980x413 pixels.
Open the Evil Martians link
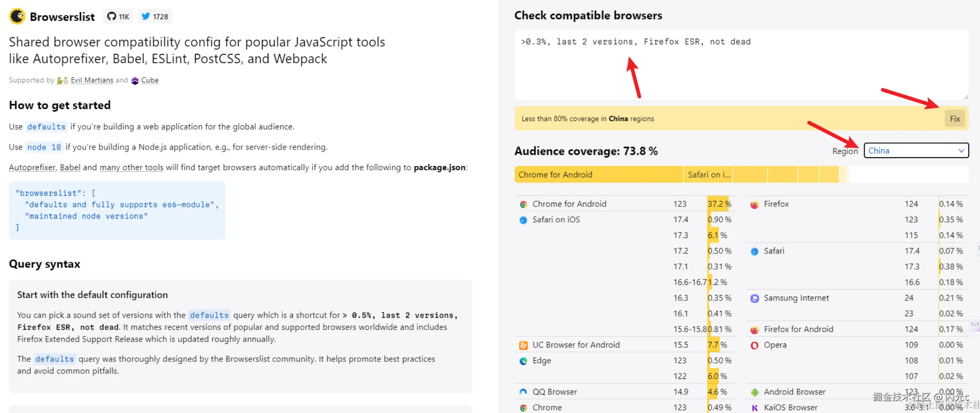pos(92,80)
